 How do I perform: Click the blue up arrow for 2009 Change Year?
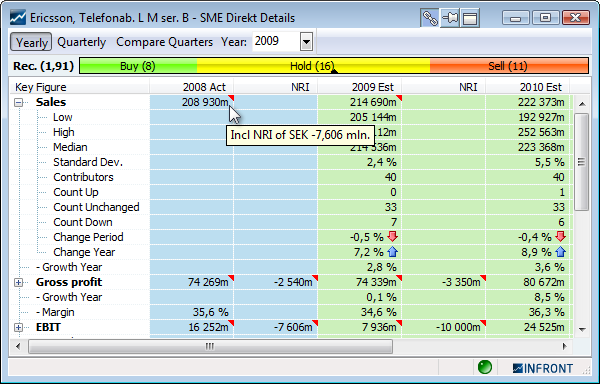point(393,252)
